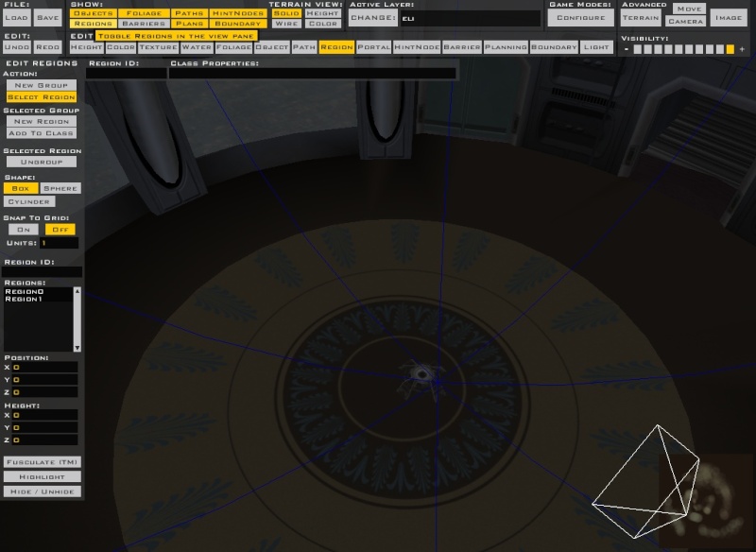
Task: Click the highlighted yellow visibility level square
Action: [x=730, y=49]
